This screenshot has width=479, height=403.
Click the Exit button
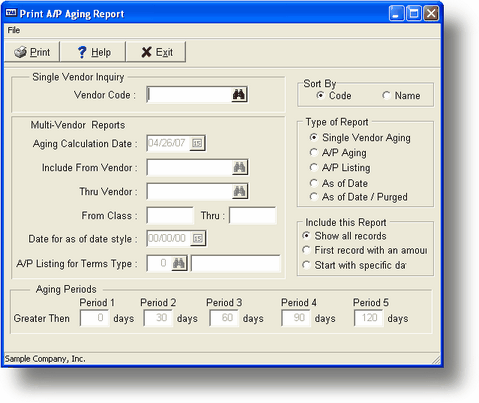(x=156, y=52)
